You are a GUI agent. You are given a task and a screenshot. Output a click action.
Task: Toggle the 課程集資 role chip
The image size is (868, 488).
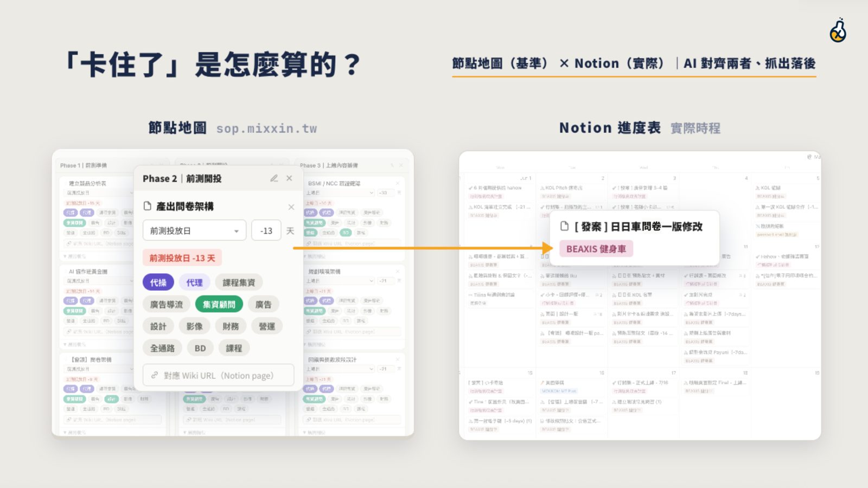coord(239,282)
